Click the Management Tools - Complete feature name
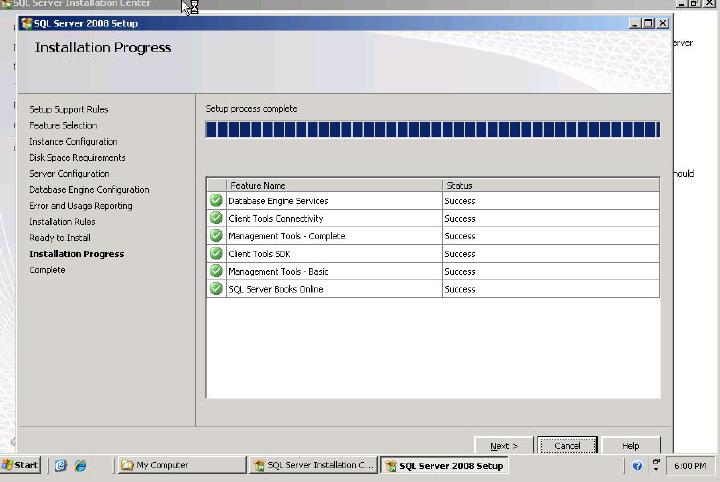Screen dimensions: 720x482 click(287, 236)
